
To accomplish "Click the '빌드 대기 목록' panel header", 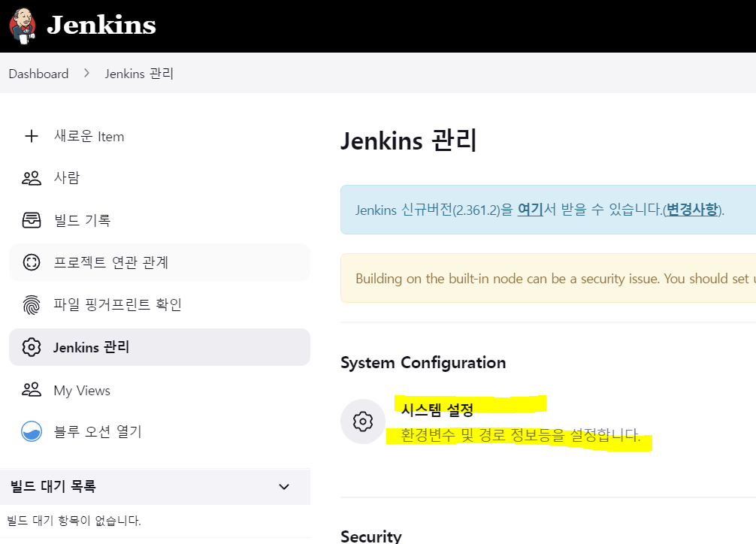I will tap(156, 487).
